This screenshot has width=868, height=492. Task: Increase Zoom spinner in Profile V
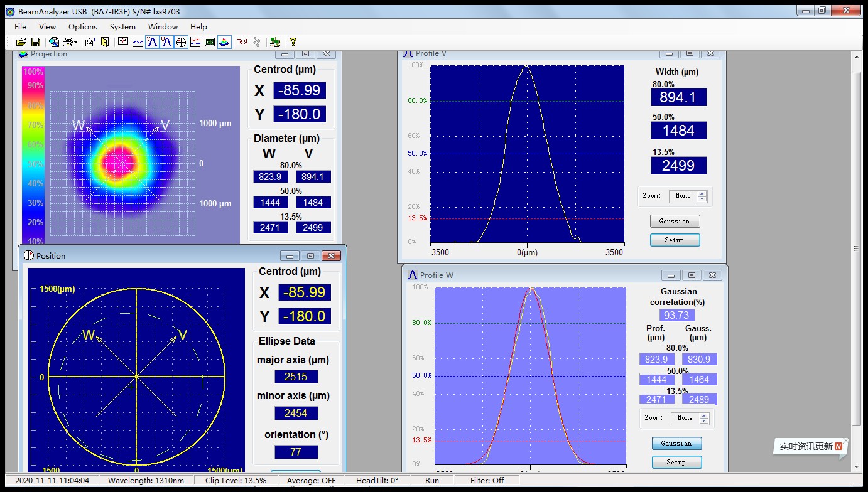click(702, 193)
